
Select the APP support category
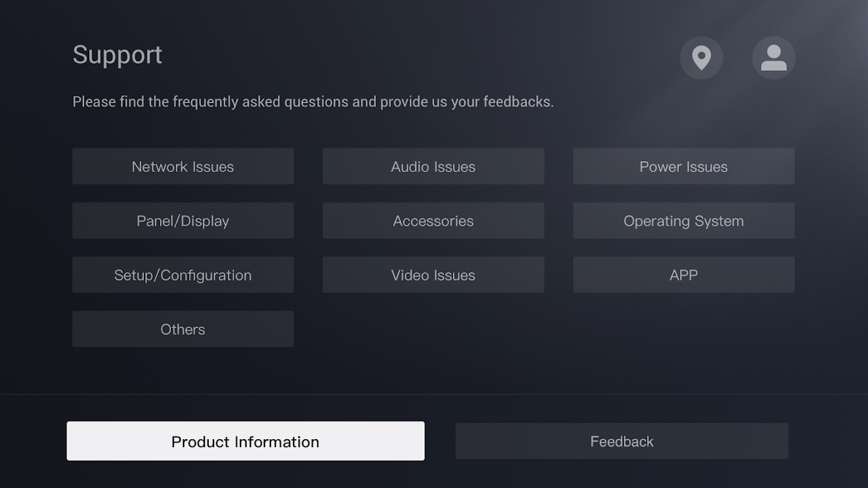click(684, 275)
